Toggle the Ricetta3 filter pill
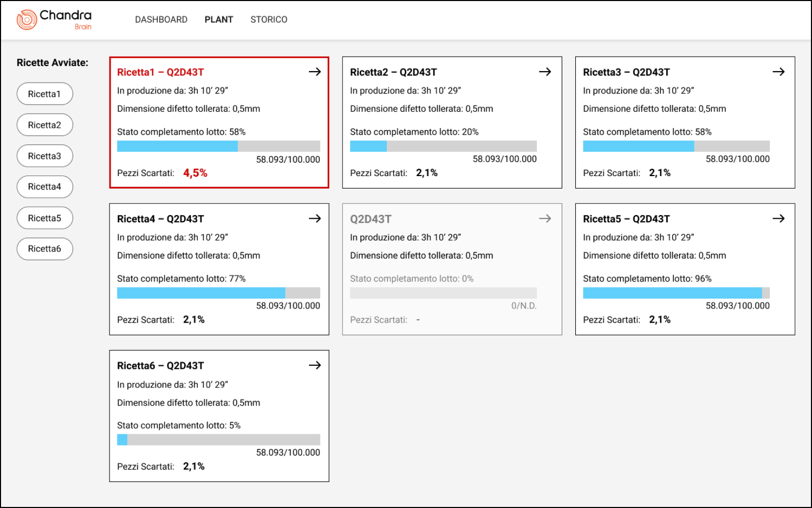This screenshot has height=508, width=812. coord(45,156)
